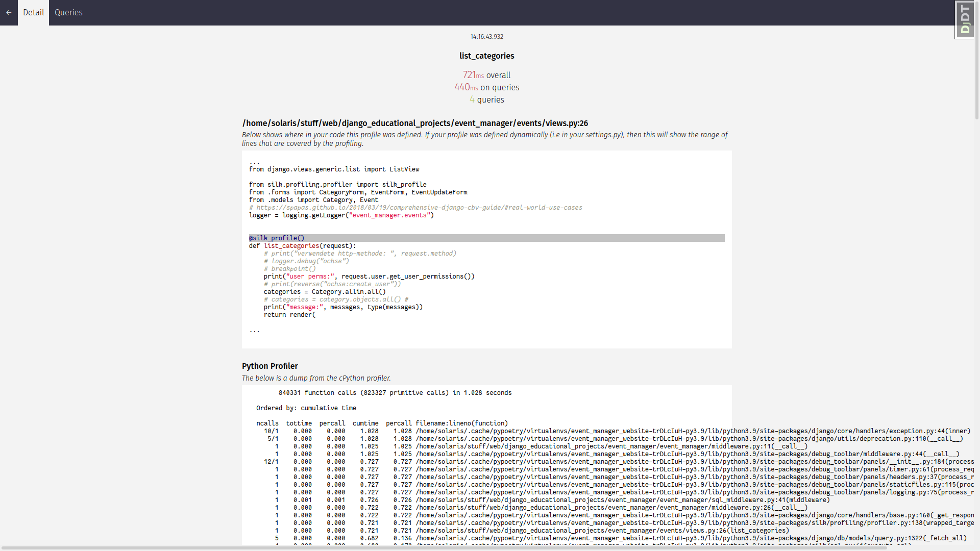Image resolution: width=980 pixels, height=551 pixels.
Task: Click the views.py:26 file path heading
Action: (414, 123)
